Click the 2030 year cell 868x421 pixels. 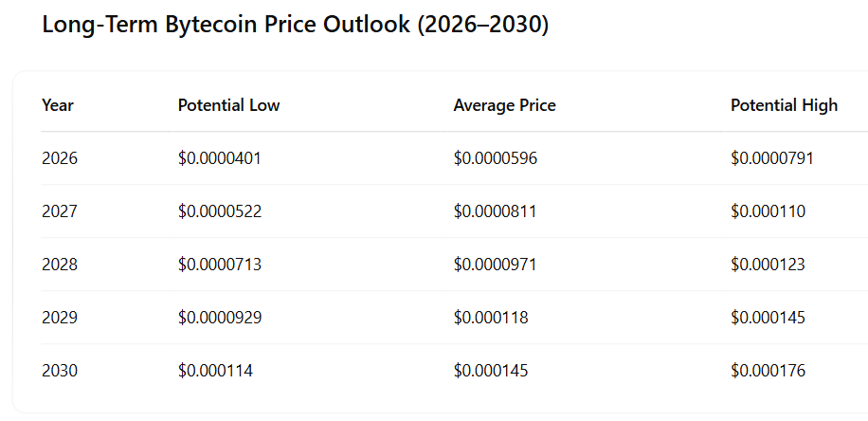point(60,371)
